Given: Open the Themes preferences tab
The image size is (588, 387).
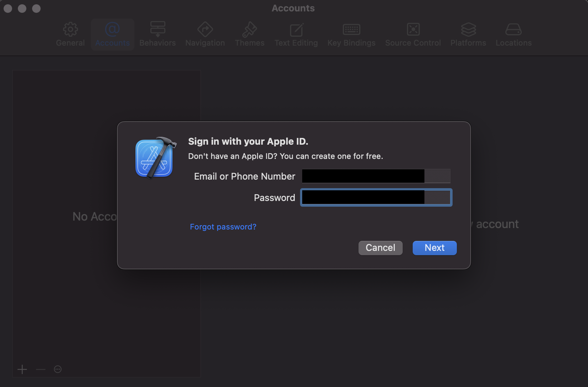Looking at the screenshot, I should point(249,35).
